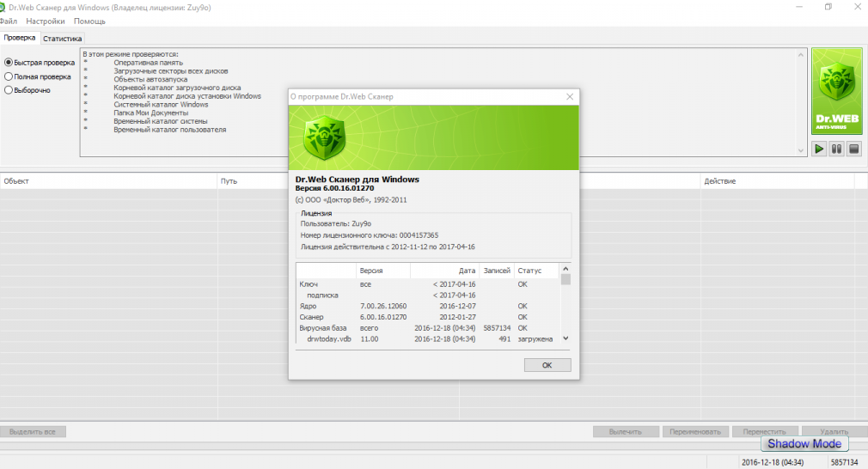
Task: Click the Объекты автозапуска line in description
Action: [x=150, y=79]
